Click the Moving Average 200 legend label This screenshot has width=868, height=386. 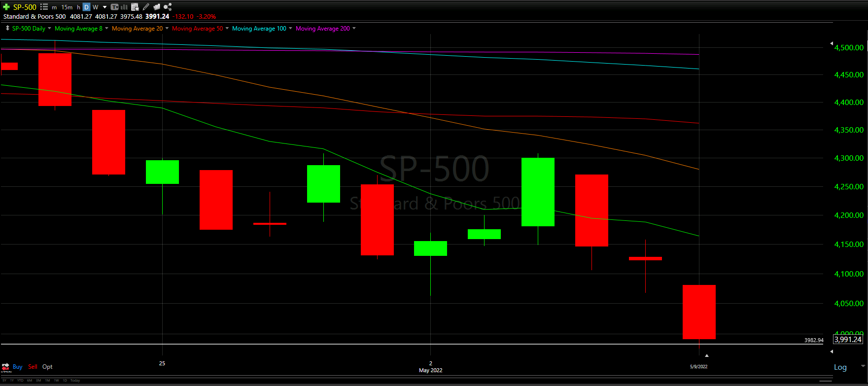[323, 29]
